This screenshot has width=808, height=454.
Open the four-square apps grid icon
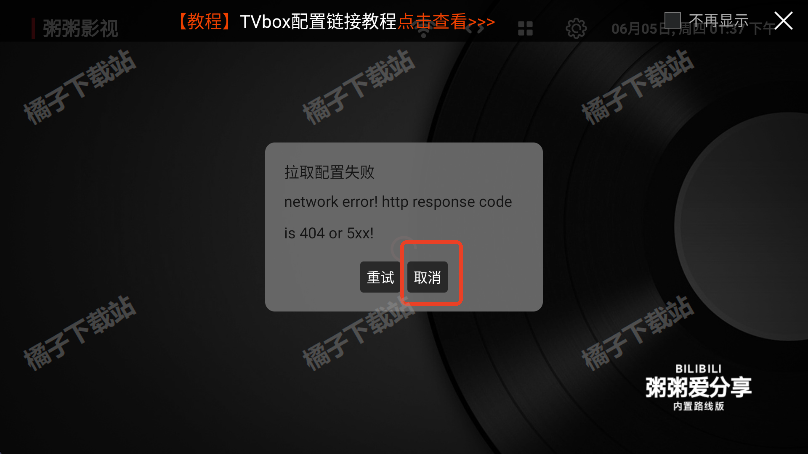525,29
